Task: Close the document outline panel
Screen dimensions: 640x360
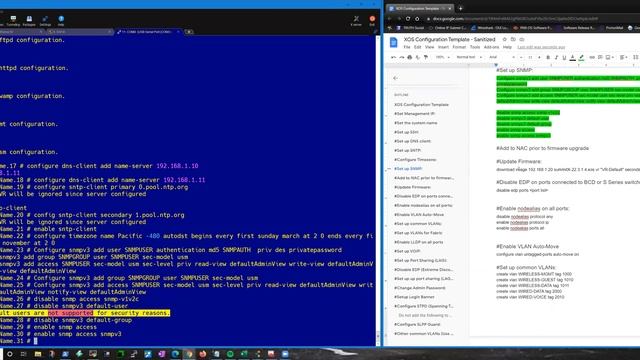Action: click(396, 78)
